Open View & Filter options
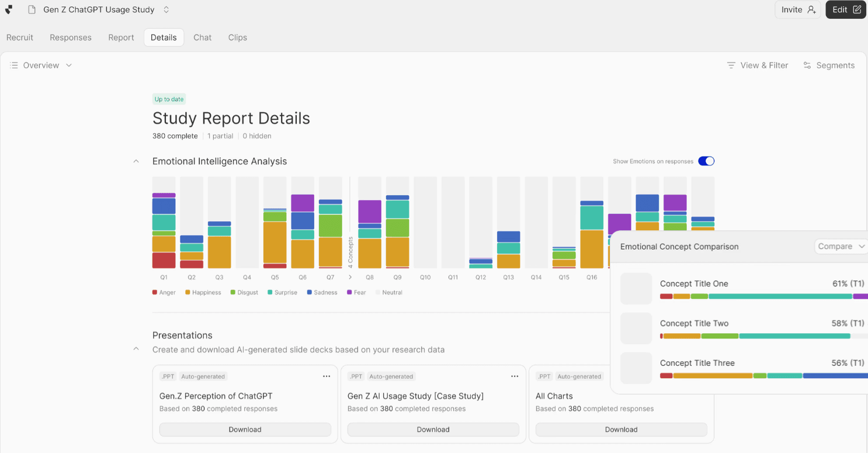 [x=758, y=65]
